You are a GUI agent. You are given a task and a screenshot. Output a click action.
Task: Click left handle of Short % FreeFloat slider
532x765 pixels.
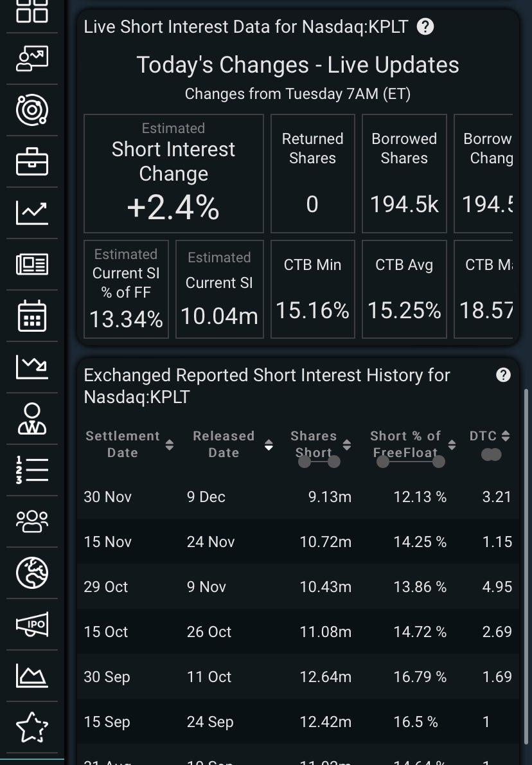[x=383, y=462]
